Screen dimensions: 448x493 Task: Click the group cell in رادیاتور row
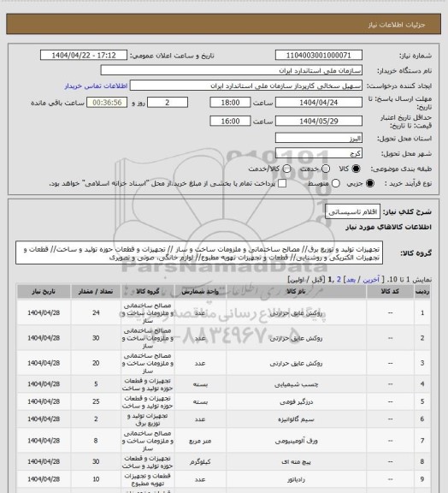pos(148,479)
